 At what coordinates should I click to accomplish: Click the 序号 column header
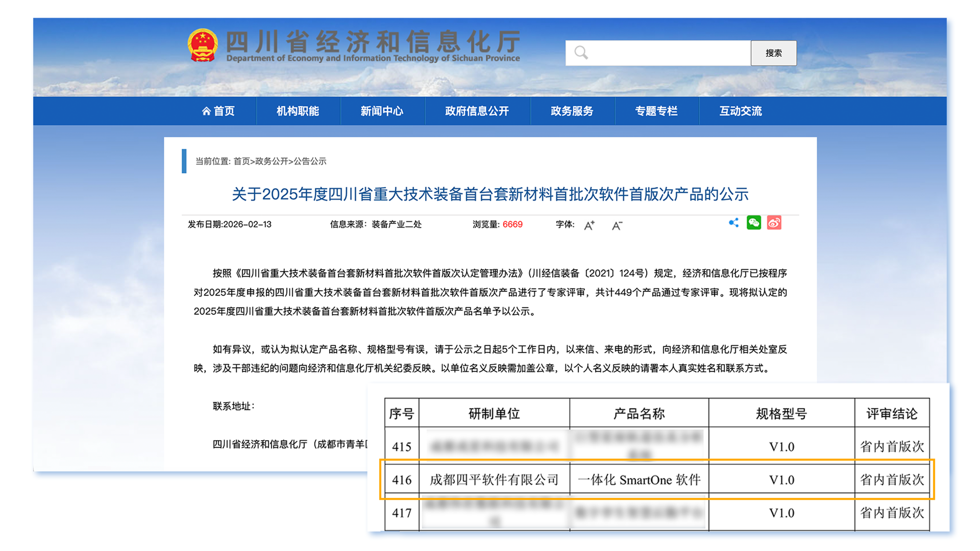402,414
